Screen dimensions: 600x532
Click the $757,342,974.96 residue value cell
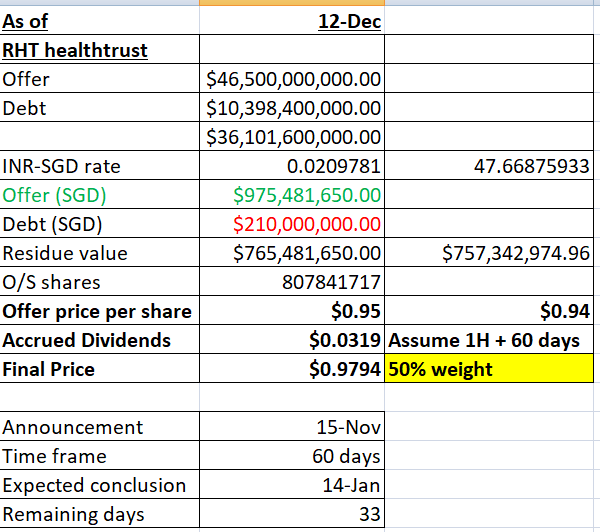point(492,253)
